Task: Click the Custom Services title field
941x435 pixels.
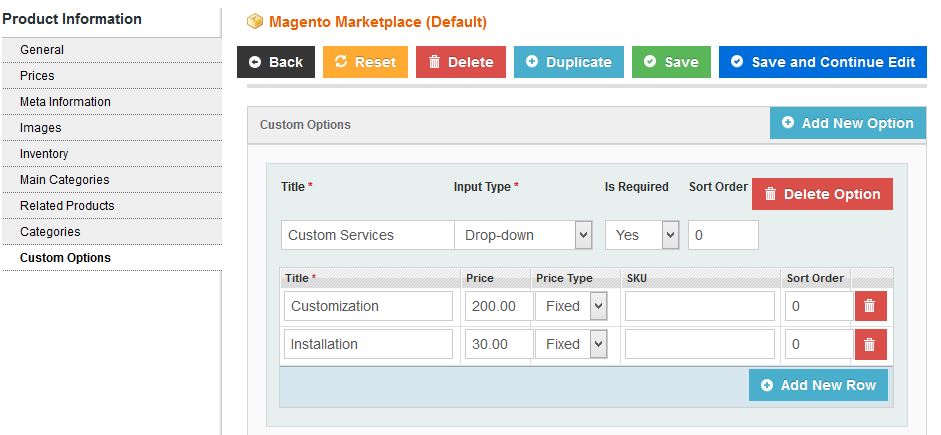Action: 368,235
